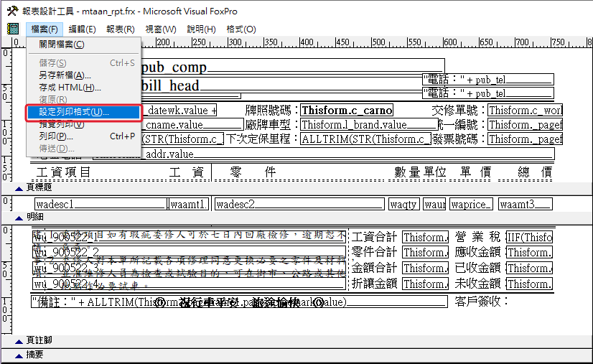Open the 編輯(E) menu

(x=82, y=29)
